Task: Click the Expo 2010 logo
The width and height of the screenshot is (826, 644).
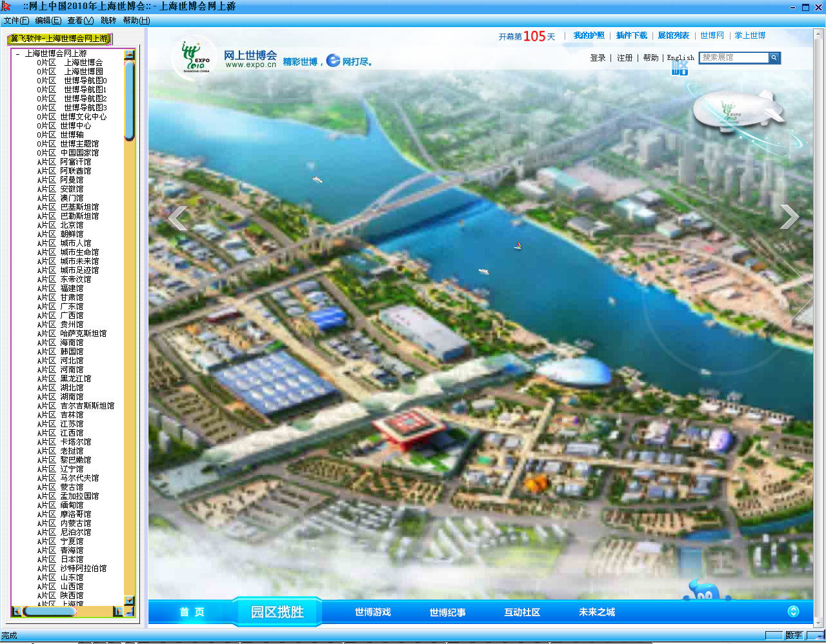Action: coord(196,58)
